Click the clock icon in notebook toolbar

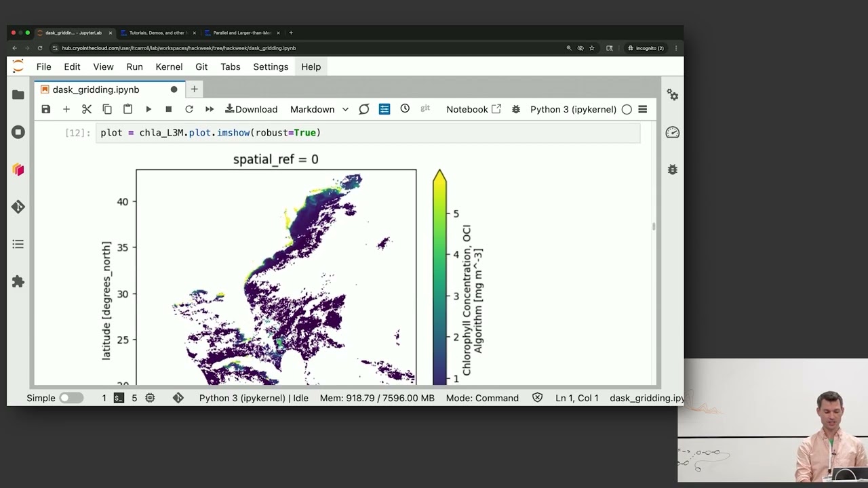[405, 108]
